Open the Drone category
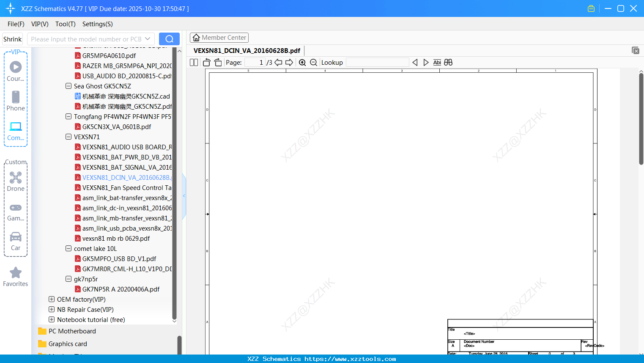This screenshot has height=363, width=644. [16, 181]
